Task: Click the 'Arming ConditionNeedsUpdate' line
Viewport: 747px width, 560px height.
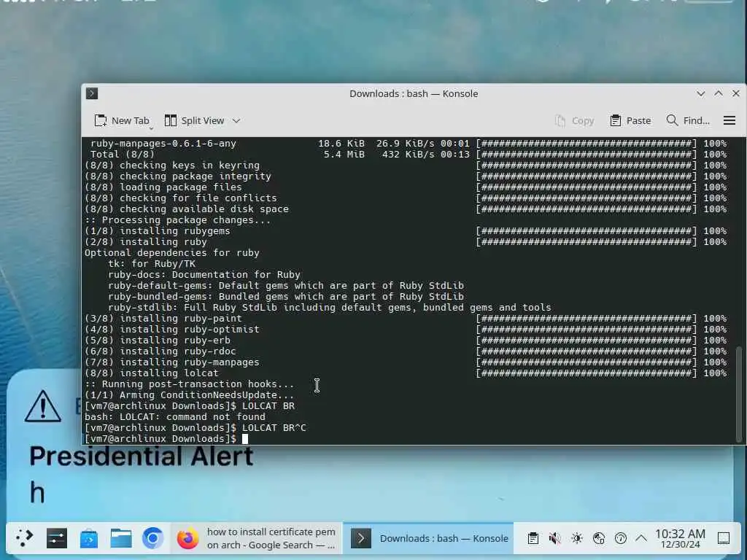Action: pos(189,394)
